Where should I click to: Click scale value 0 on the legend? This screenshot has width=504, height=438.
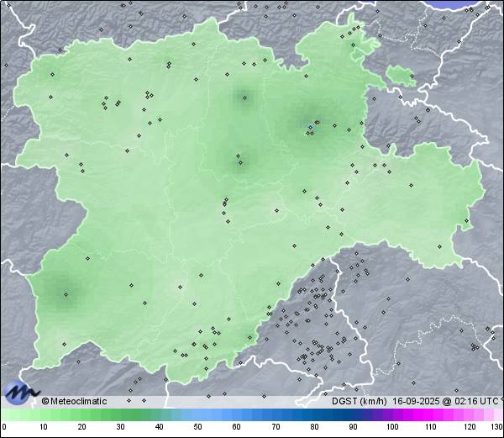(x=4, y=427)
